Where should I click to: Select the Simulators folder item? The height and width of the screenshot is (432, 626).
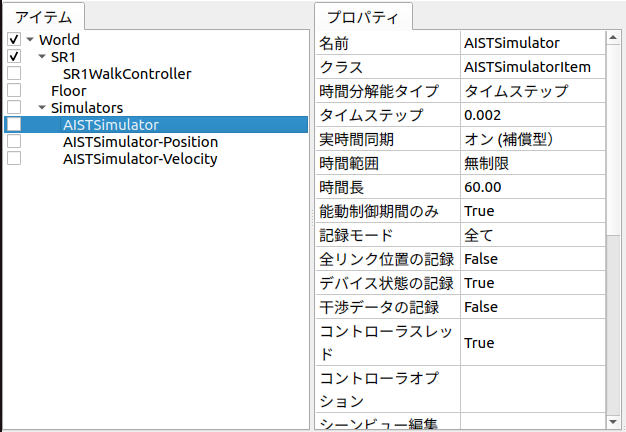tap(87, 108)
